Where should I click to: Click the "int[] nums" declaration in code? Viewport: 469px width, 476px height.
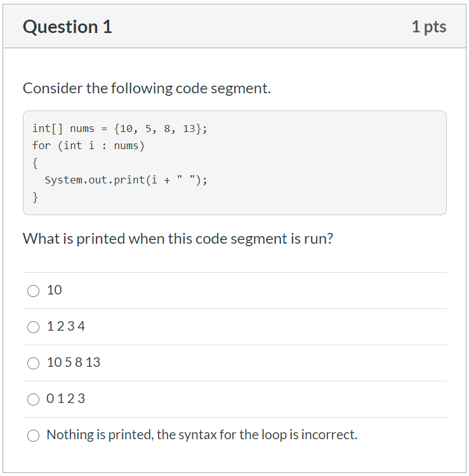[63, 129]
